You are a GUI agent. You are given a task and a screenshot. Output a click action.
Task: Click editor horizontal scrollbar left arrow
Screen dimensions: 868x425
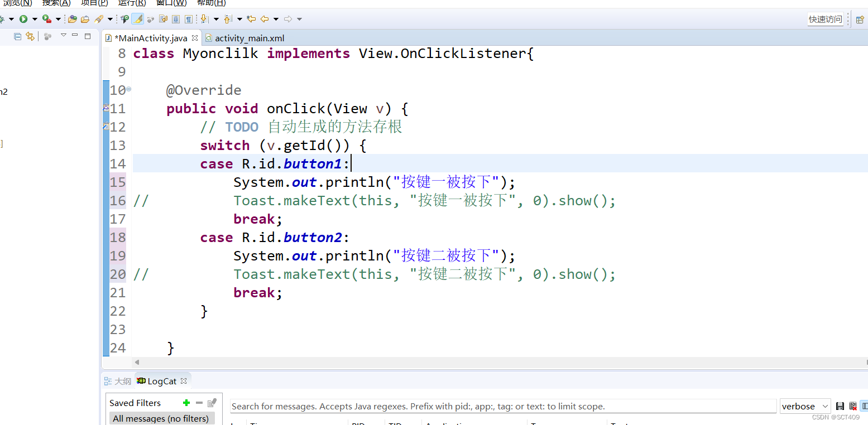(137, 363)
